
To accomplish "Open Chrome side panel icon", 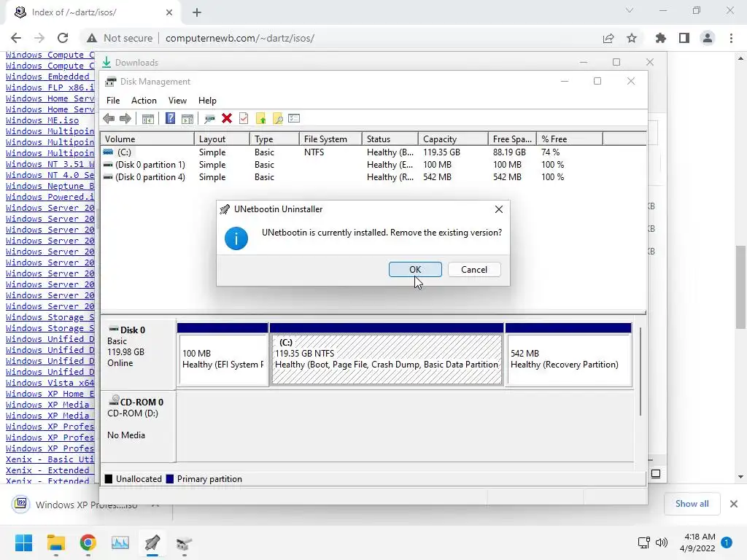I will [x=684, y=38].
